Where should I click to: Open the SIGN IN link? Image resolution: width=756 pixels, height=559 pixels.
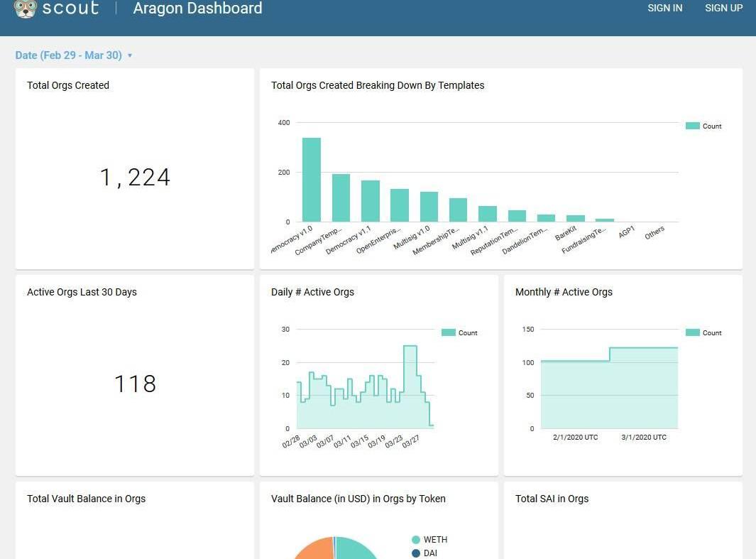tap(665, 9)
